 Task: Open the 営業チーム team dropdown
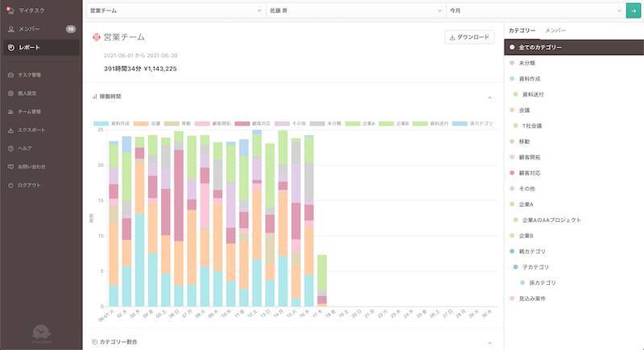click(x=175, y=10)
